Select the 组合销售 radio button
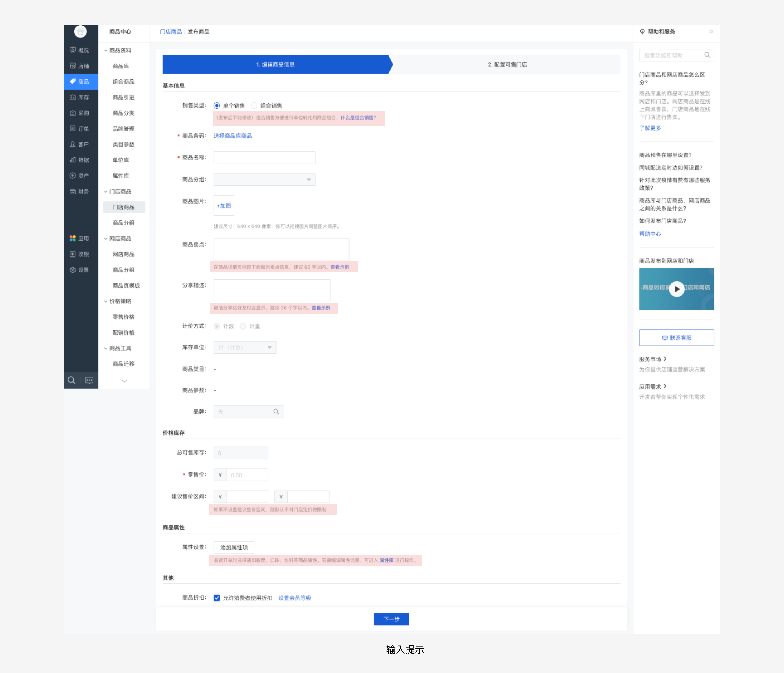 pos(254,106)
